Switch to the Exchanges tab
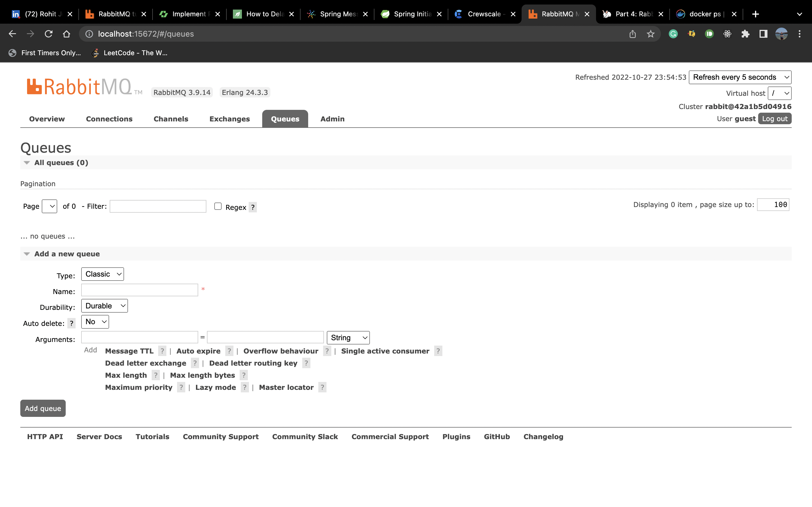 pyautogui.click(x=230, y=119)
